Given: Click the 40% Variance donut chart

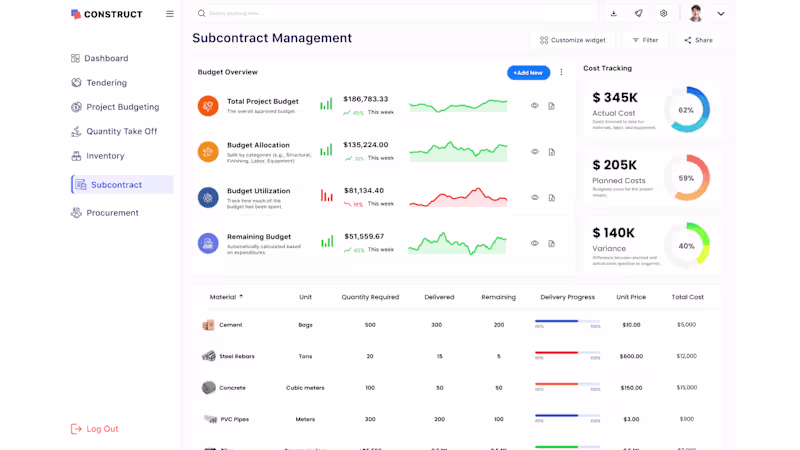Looking at the screenshot, I should (x=687, y=246).
